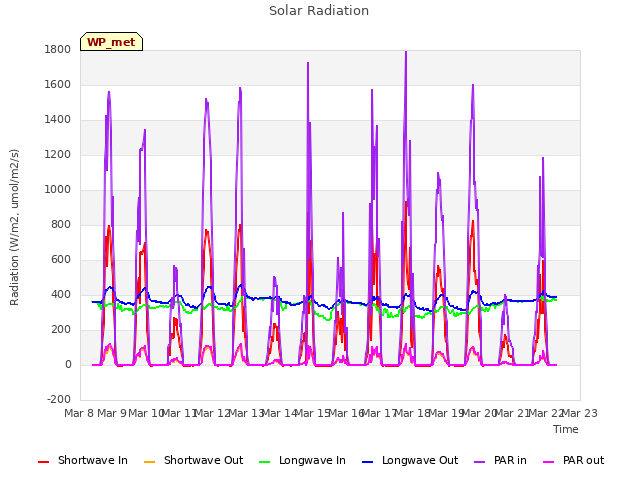The image size is (640, 480).
Task: Click the blue Longwave Out legend swatch
Action: pyautogui.click(x=367, y=462)
